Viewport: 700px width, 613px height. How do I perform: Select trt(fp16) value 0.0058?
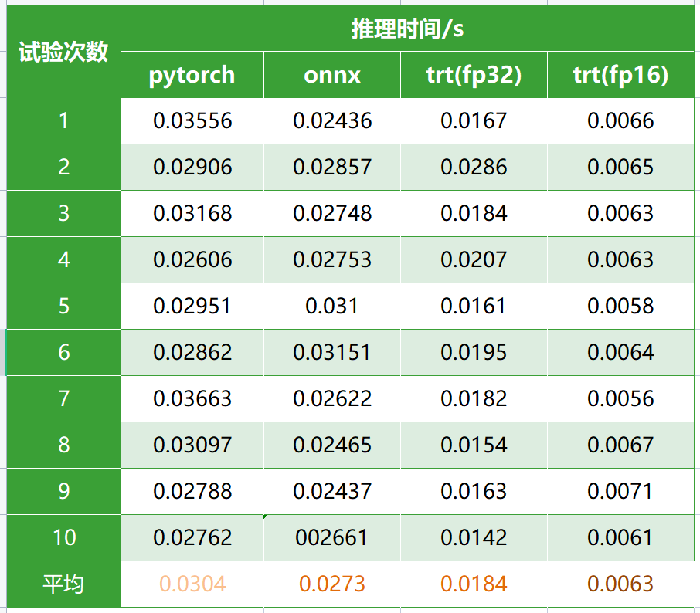[620, 306]
